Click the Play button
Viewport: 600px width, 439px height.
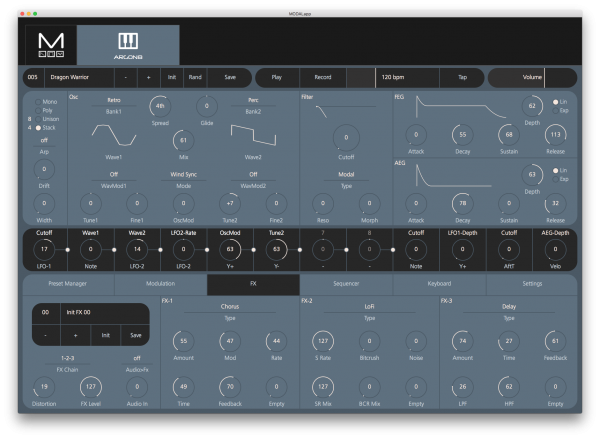277,77
